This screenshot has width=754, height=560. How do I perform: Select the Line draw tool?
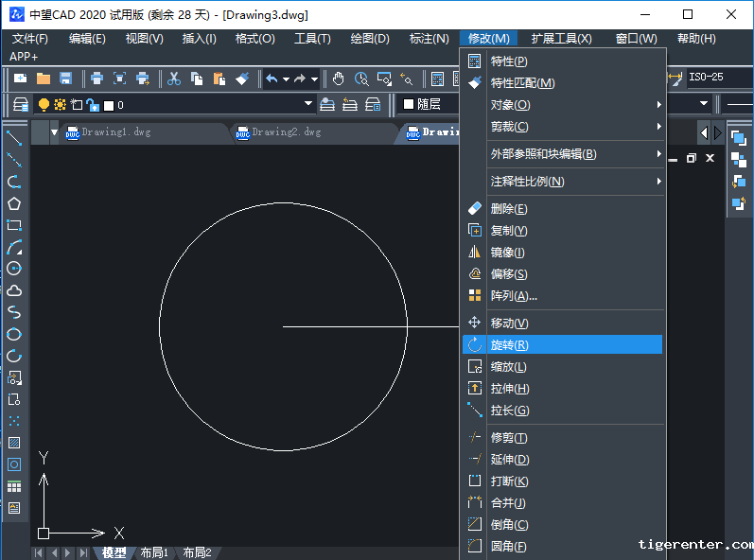tap(14, 137)
